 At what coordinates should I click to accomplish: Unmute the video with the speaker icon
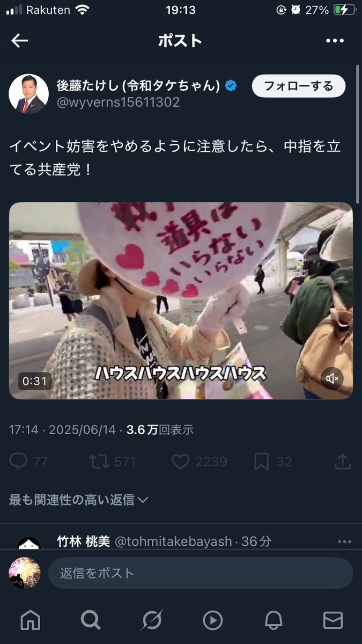pos(333,379)
